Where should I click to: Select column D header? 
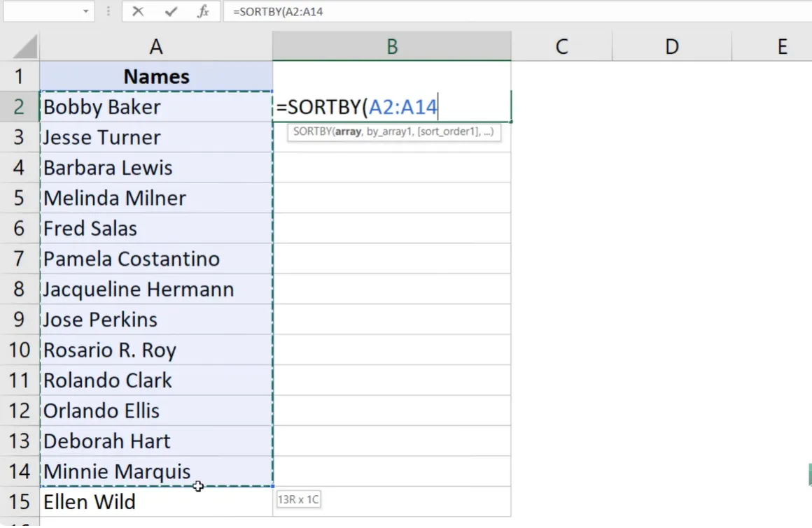tap(671, 47)
